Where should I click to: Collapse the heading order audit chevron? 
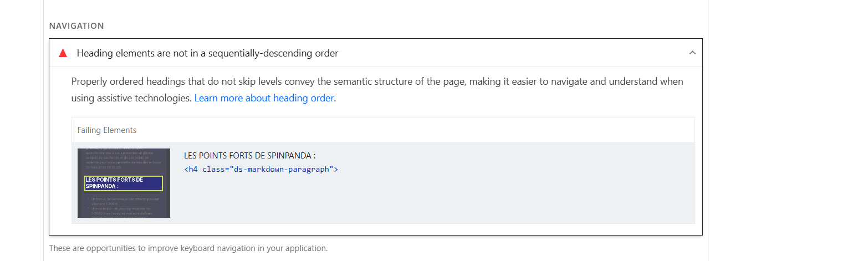(692, 53)
